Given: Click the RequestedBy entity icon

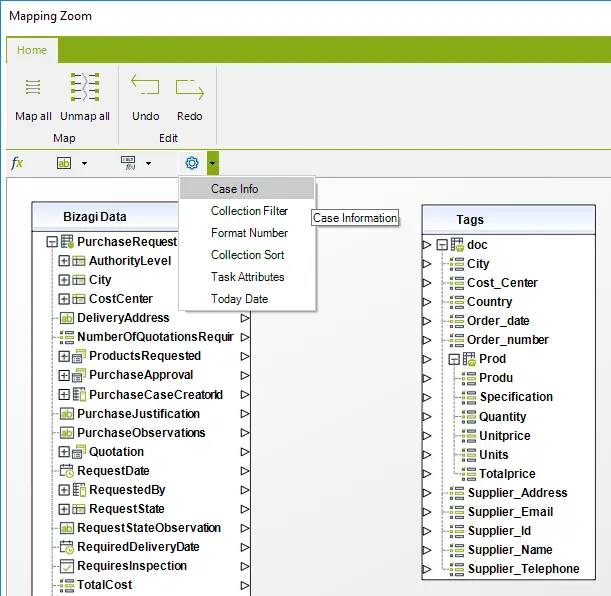Looking at the screenshot, I should 79,490.
